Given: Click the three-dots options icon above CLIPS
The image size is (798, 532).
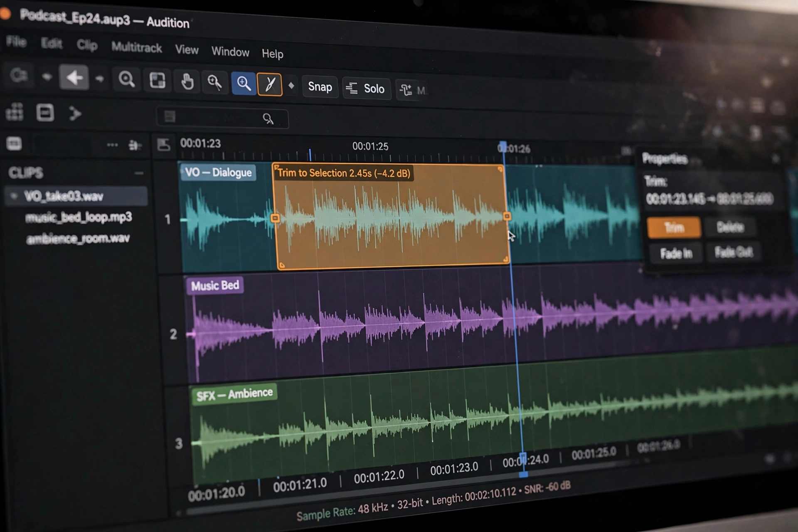Looking at the screenshot, I should 112,145.
